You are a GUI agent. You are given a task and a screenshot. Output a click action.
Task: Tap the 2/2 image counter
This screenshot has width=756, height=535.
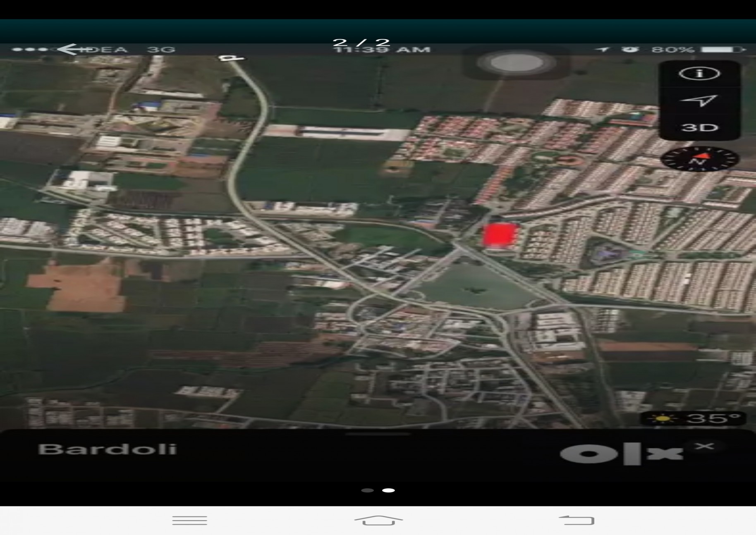coord(361,42)
